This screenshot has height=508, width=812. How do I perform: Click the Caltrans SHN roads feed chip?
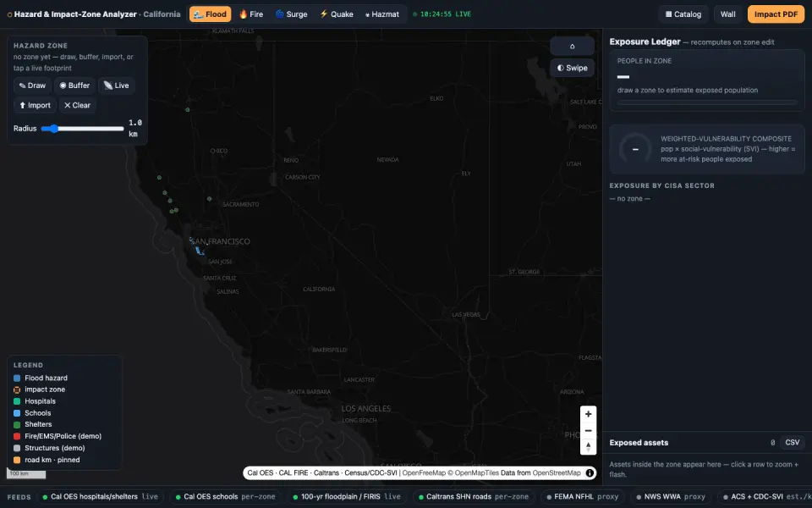[x=474, y=497]
